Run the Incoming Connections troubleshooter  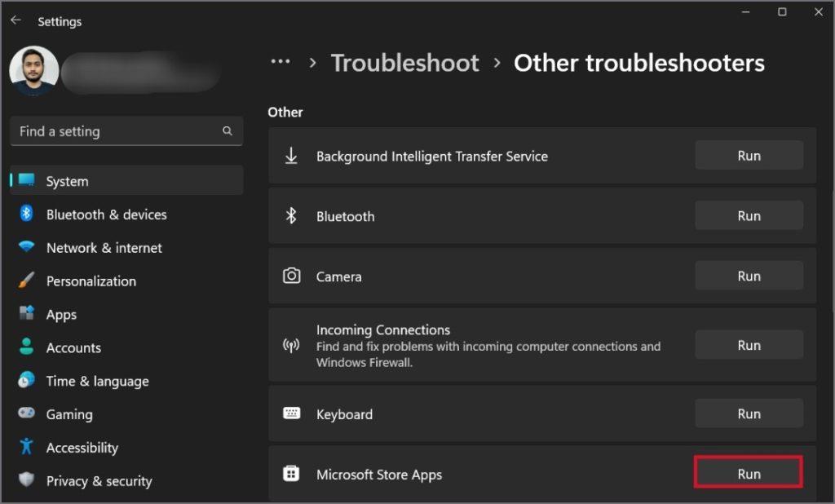coord(749,345)
